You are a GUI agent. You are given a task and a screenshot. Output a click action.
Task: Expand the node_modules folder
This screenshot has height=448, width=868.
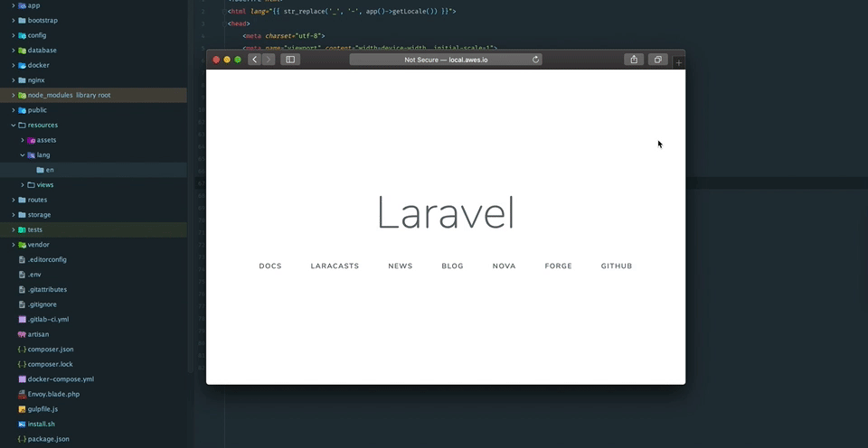(x=14, y=95)
